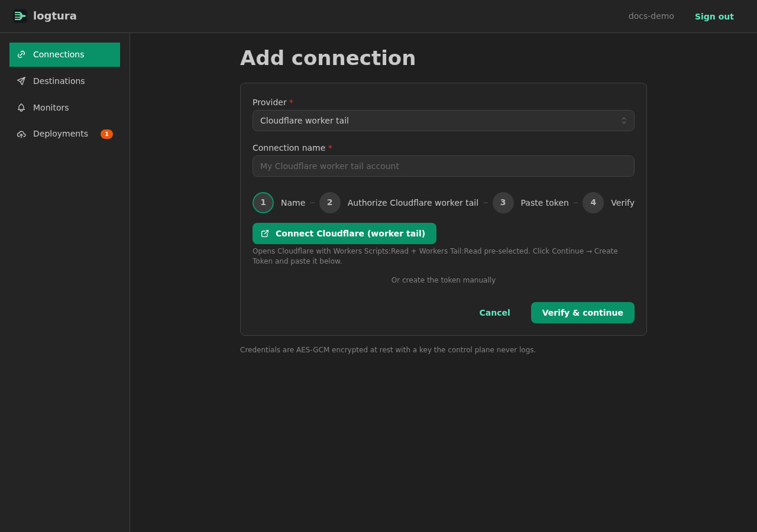
Task: Click the docs-demo workspace name
Action: click(651, 16)
